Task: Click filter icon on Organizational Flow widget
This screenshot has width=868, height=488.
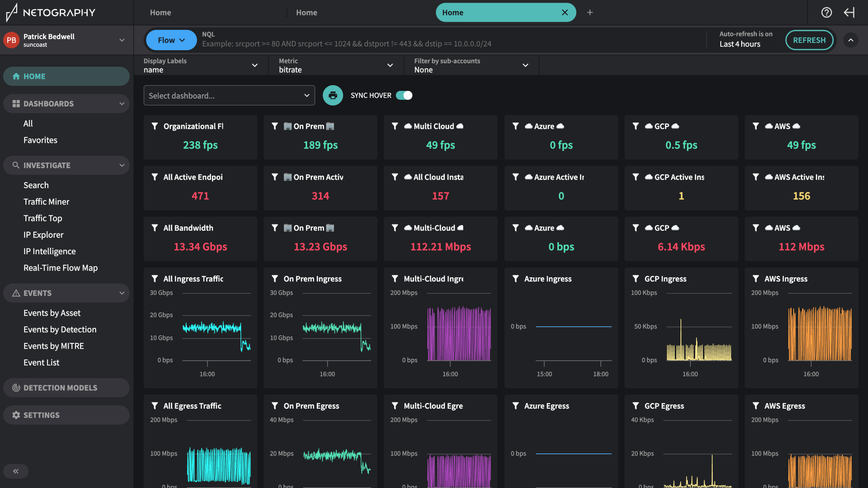Action: coord(155,126)
